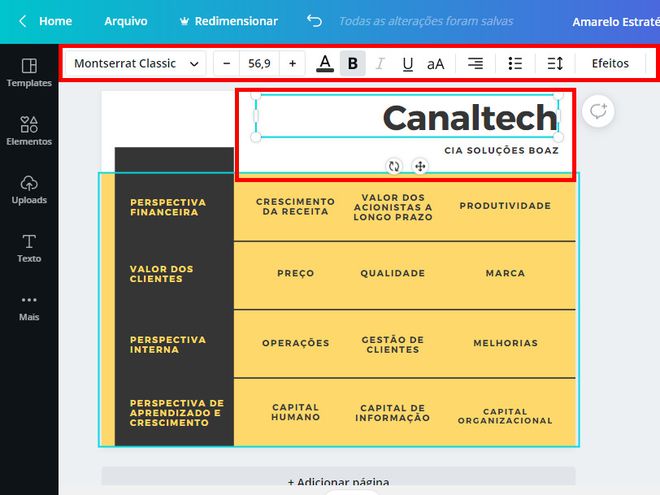Screen dimensions: 660x495
Task: Select PERSPECTIVA INTERNA text
Action: tap(168, 344)
